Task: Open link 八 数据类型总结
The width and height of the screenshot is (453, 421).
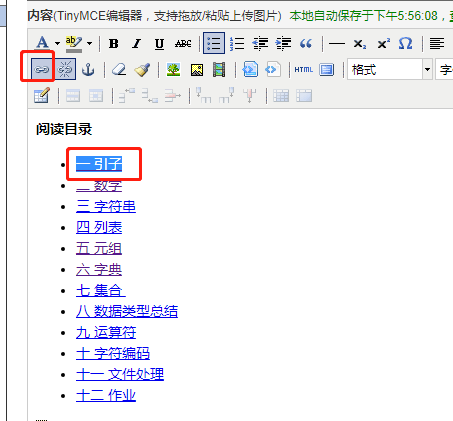Action: [x=127, y=311]
